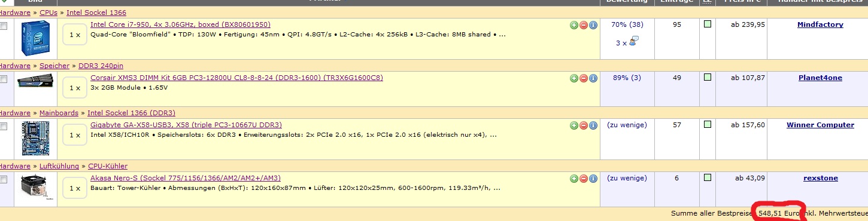The height and width of the screenshot is (221, 868).
Task: Open Intel Sockel 1366 CPU breadcrumb
Action: coord(96,13)
